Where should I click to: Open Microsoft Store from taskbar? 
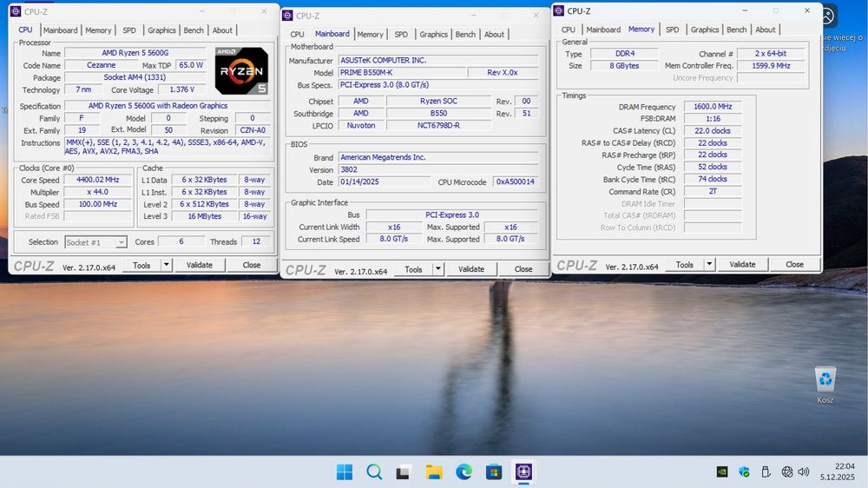(494, 472)
